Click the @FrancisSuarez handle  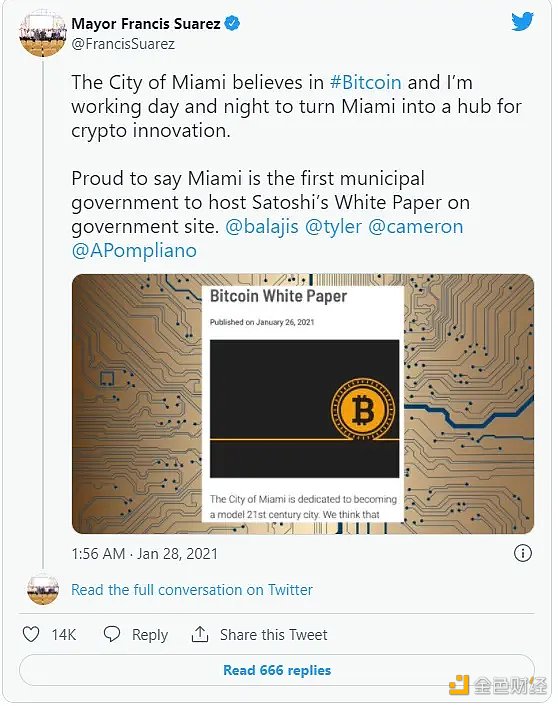click(x=123, y=44)
